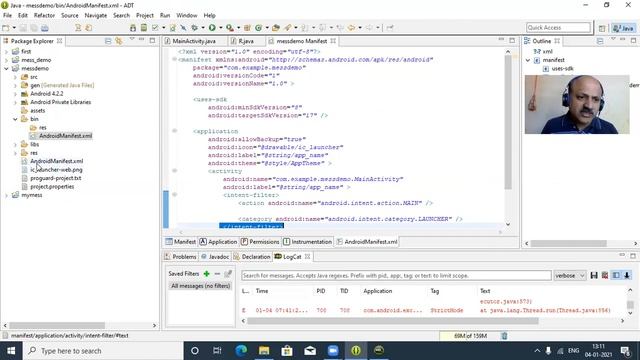Switch to the Declaration tab

coord(252,256)
